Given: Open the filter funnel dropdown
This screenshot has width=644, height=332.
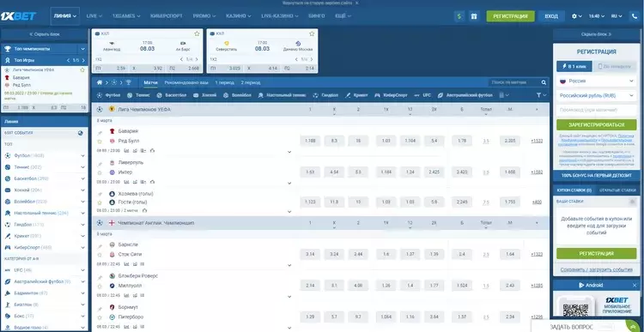Looking at the screenshot, I should tap(541, 95).
